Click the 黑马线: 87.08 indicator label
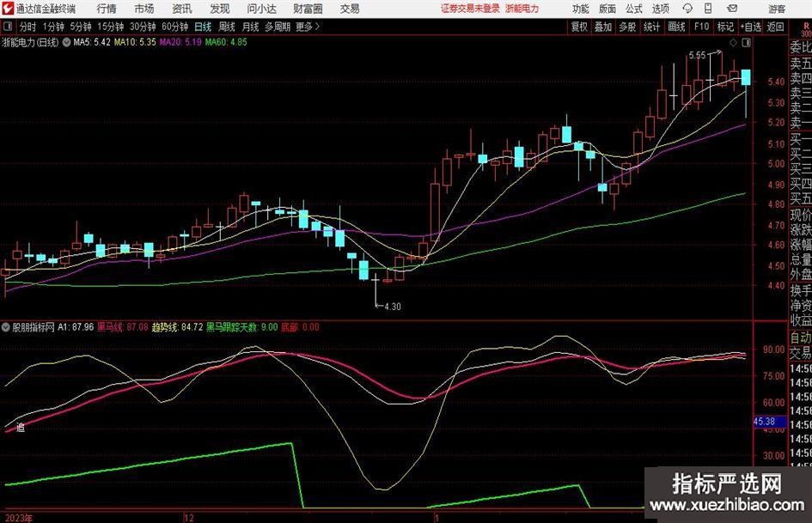 tap(123, 327)
